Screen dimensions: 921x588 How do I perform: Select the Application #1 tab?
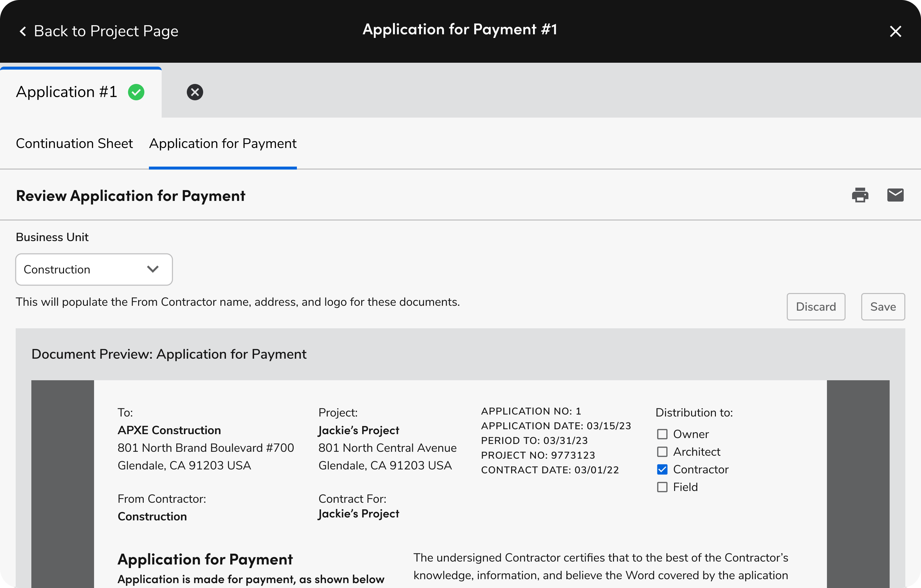click(67, 92)
